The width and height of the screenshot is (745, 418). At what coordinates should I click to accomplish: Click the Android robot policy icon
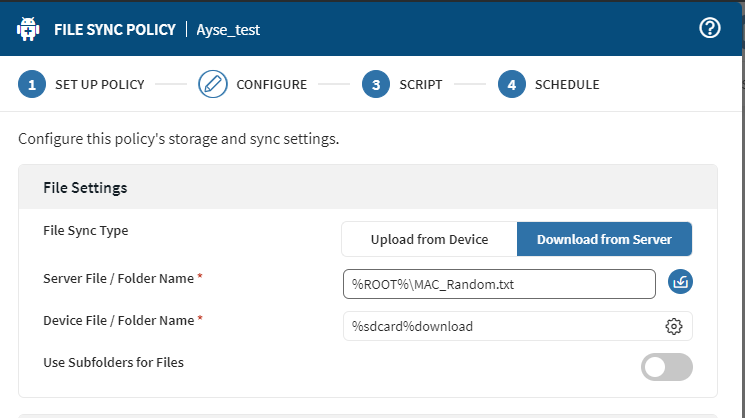tap(28, 29)
